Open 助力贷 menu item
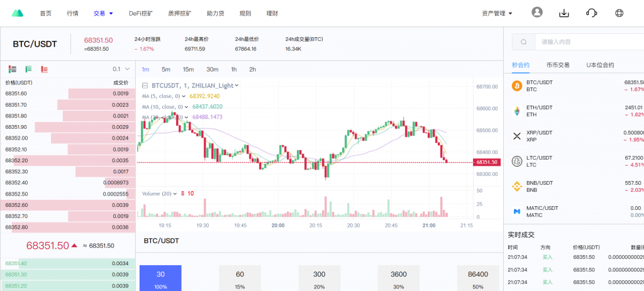The width and height of the screenshot is (644, 291). (x=215, y=14)
